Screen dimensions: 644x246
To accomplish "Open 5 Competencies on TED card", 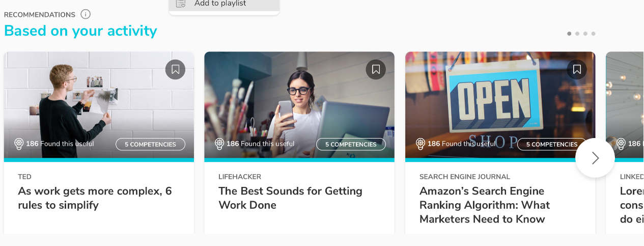I will pos(150,144).
